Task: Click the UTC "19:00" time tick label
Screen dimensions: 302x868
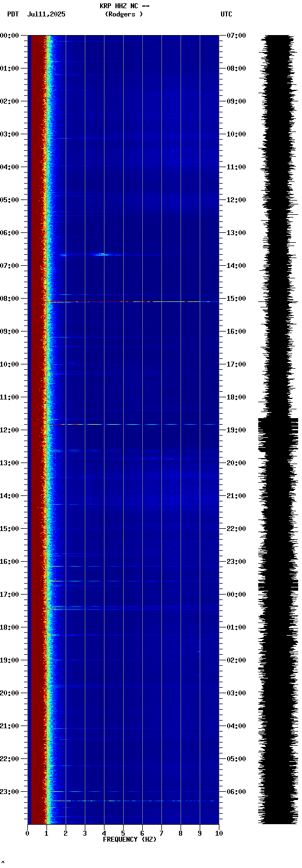Action: (x=236, y=430)
